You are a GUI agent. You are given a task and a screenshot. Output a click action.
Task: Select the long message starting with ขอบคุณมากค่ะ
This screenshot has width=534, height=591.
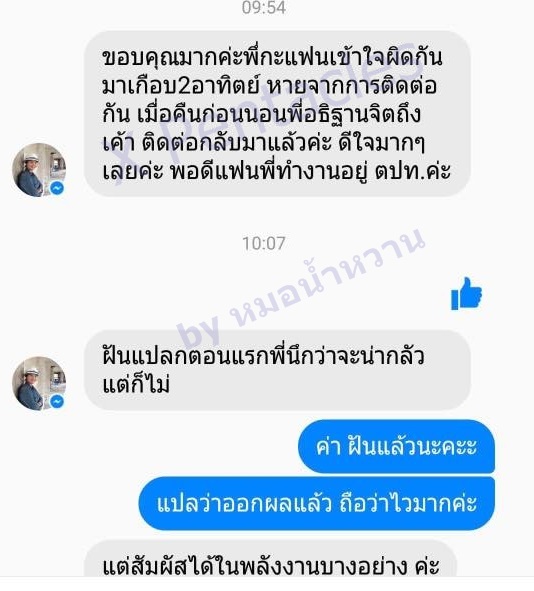[x=277, y=114]
